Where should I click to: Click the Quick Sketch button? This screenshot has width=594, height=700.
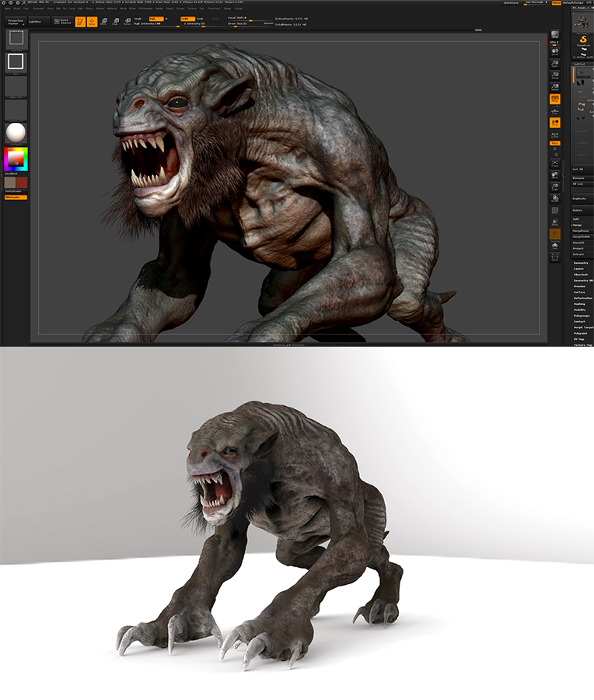click(62, 22)
